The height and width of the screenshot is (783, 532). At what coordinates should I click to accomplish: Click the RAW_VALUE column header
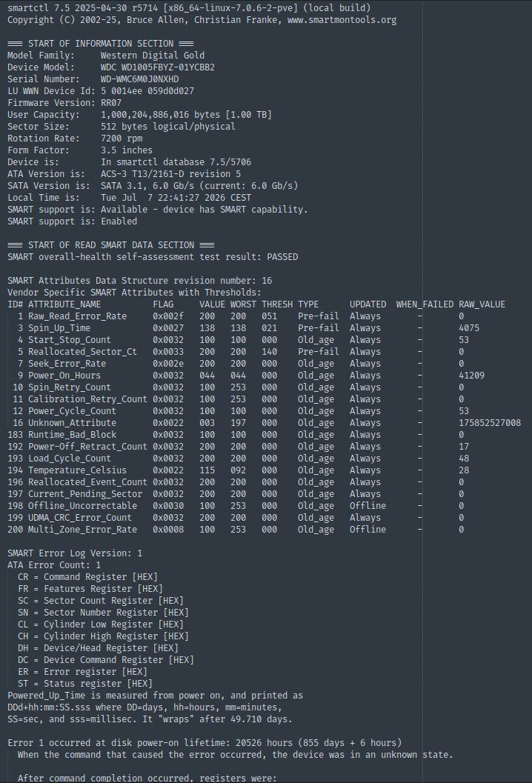click(x=482, y=304)
